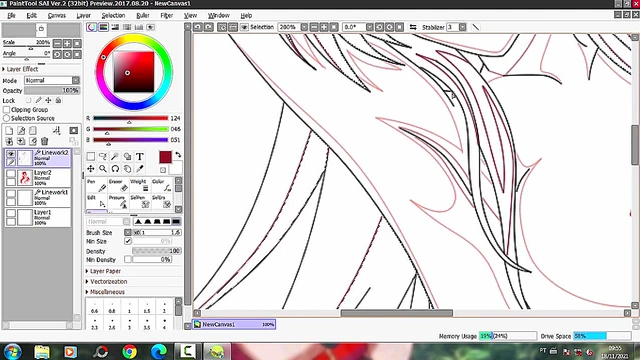This screenshot has width=640, height=360.
Task: Select the rectangular selection tool
Action: [x=91, y=156]
